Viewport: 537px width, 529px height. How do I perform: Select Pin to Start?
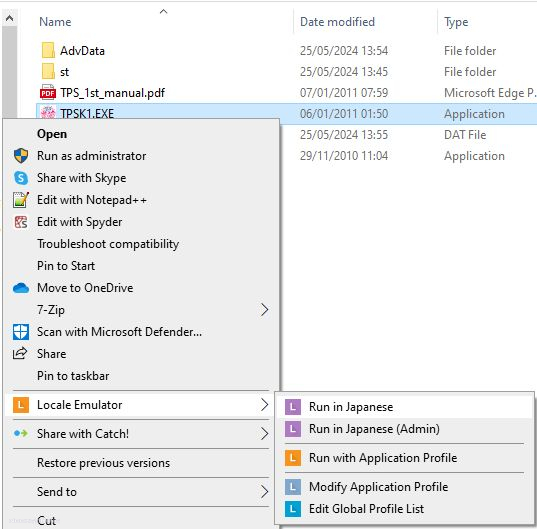tap(141, 266)
